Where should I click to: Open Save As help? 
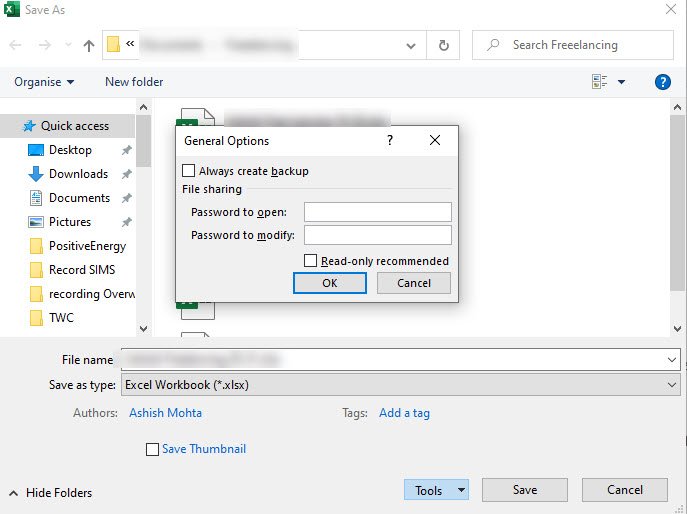click(662, 82)
